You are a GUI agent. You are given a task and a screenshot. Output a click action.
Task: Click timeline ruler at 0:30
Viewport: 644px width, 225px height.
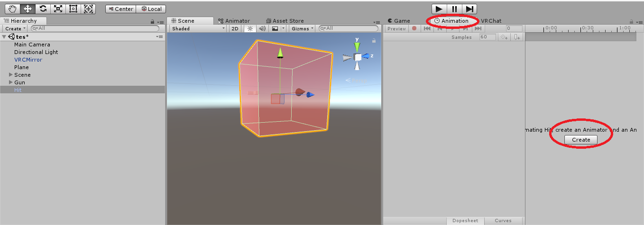pos(588,28)
